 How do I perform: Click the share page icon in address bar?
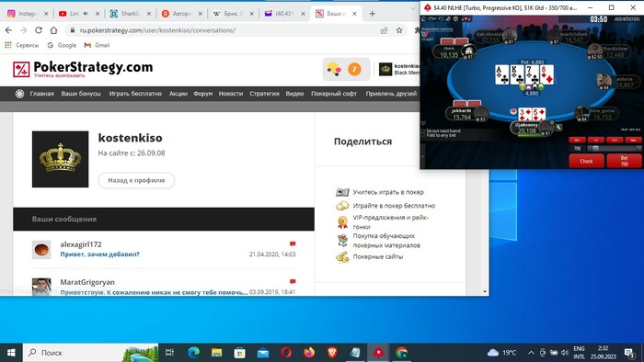(385, 30)
